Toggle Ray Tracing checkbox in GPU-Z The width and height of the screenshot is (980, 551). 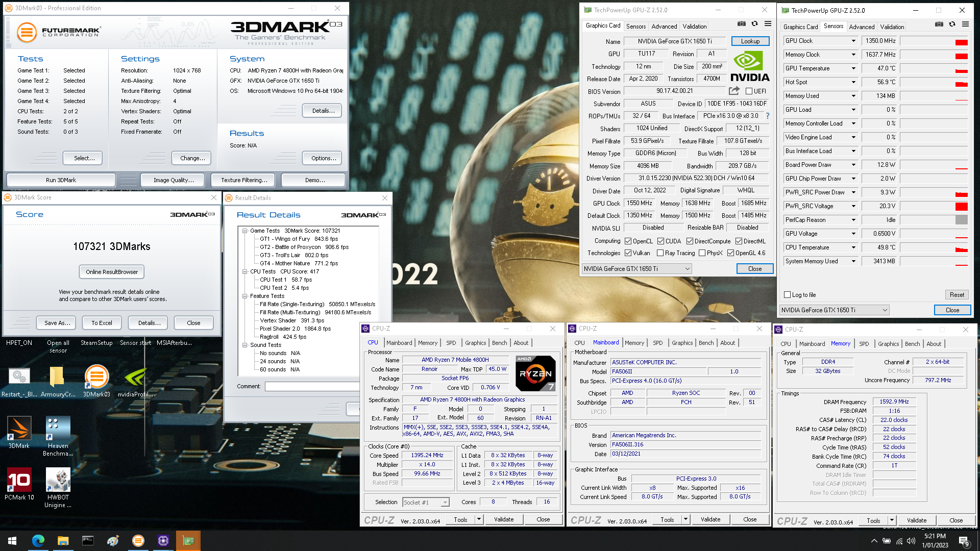[660, 253]
